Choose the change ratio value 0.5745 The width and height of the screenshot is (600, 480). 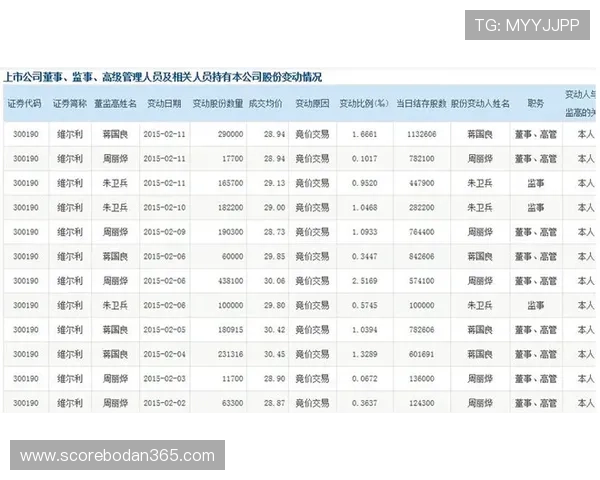coord(364,306)
